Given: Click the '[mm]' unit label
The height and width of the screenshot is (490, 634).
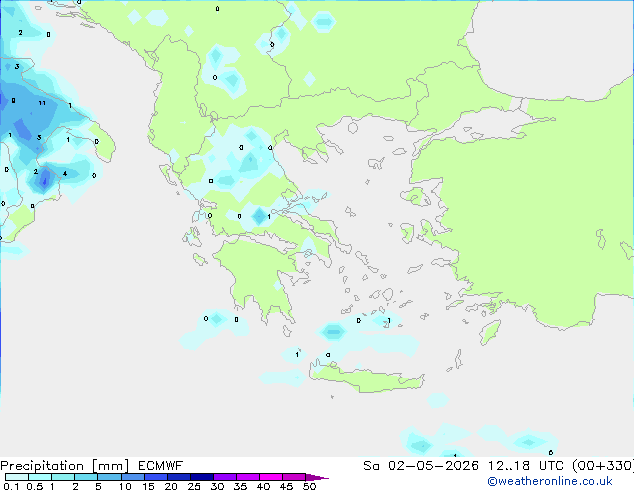Looking at the screenshot, I should pyautogui.click(x=111, y=466).
